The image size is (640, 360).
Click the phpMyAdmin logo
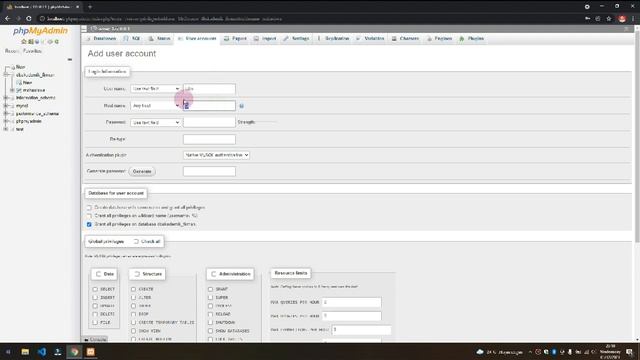point(40,31)
